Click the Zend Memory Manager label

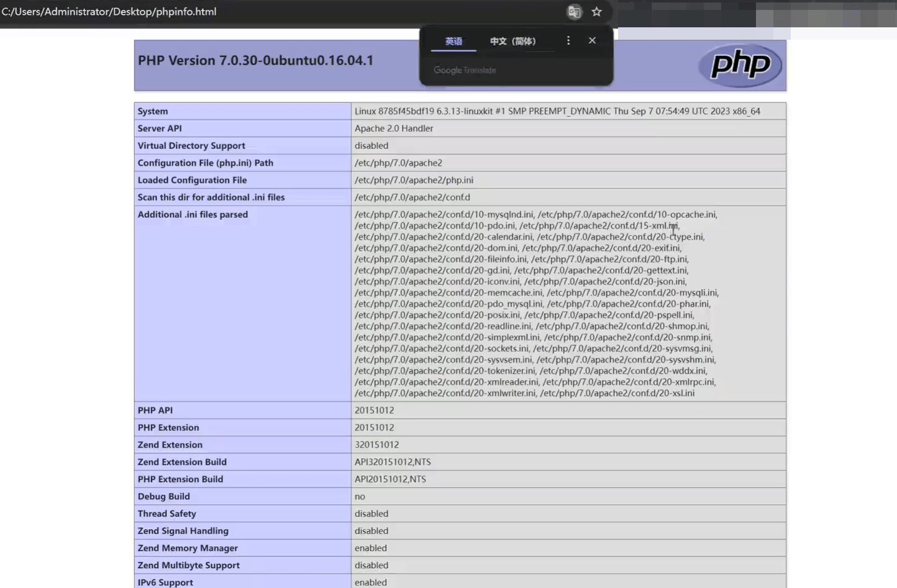(x=188, y=548)
